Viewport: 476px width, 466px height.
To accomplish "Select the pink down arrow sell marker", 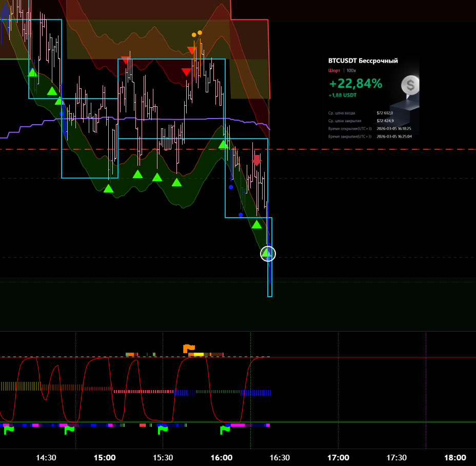I will pyautogui.click(x=256, y=160).
